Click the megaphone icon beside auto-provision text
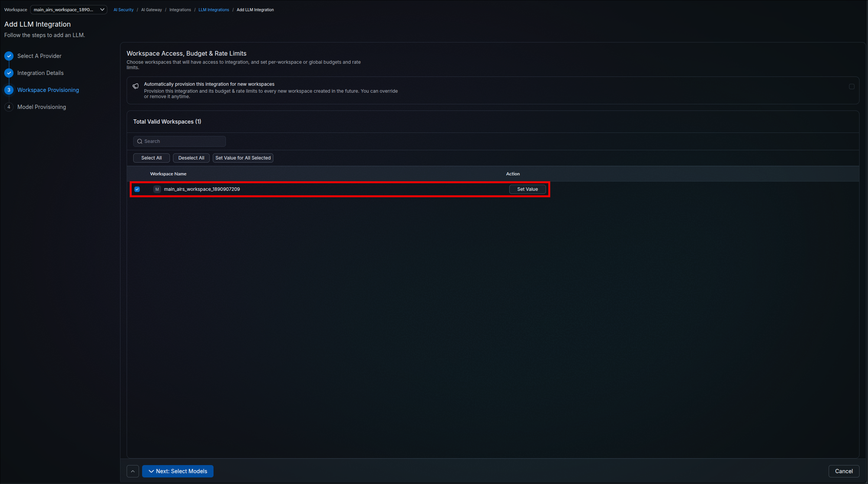Screen dimensions: 868x484 (135, 86)
